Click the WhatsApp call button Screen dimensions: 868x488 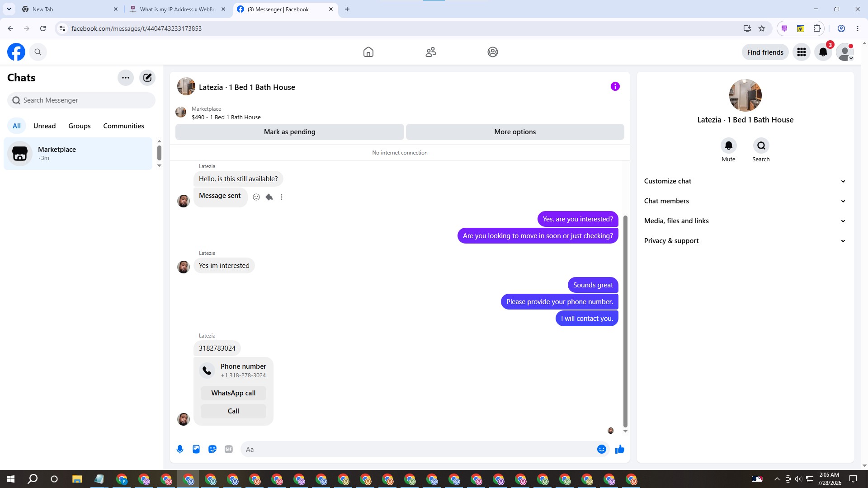233,393
